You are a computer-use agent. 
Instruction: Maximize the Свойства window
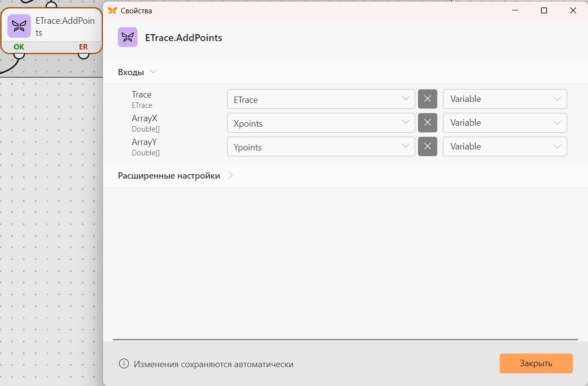tap(544, 10)
